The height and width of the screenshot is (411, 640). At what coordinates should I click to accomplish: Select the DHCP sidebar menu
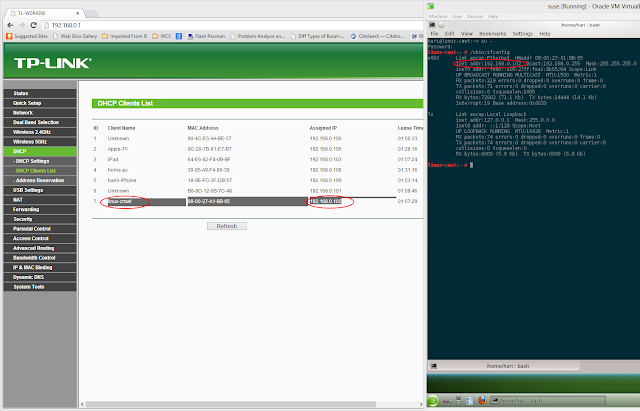point(40,151)
